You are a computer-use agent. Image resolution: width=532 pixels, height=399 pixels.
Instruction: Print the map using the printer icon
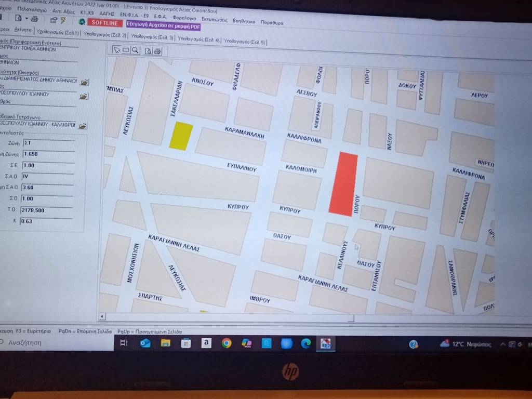pyautogui.click(x=157, y=51)
